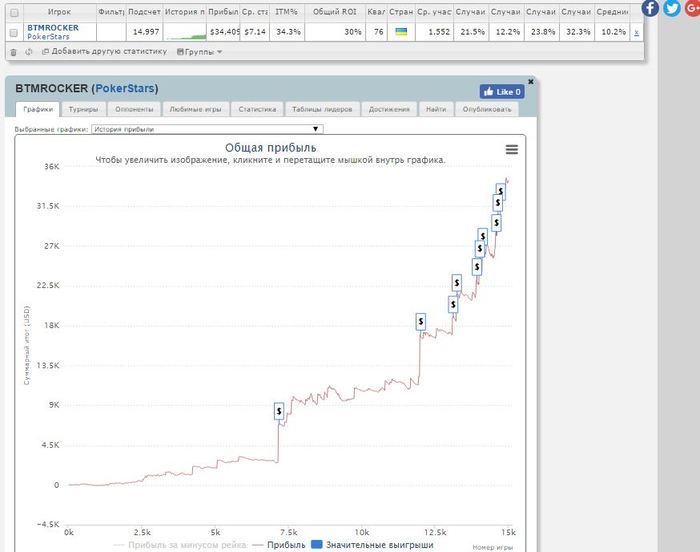Click profit history sparkline thumbnail
Image resolution: width=700 pixels, height=552 pixels.
click(185, 33)
